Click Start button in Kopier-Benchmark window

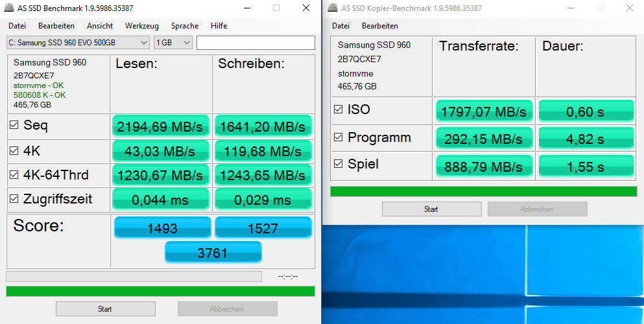tap(432, 209)
